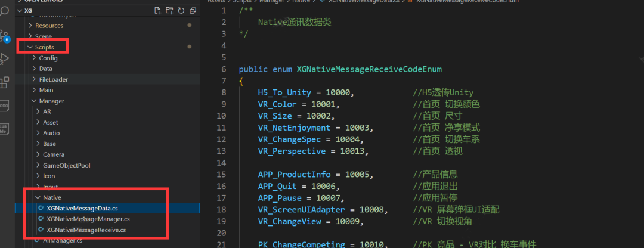Open XGNativeMessageReceive.cs file

(107, 230)
